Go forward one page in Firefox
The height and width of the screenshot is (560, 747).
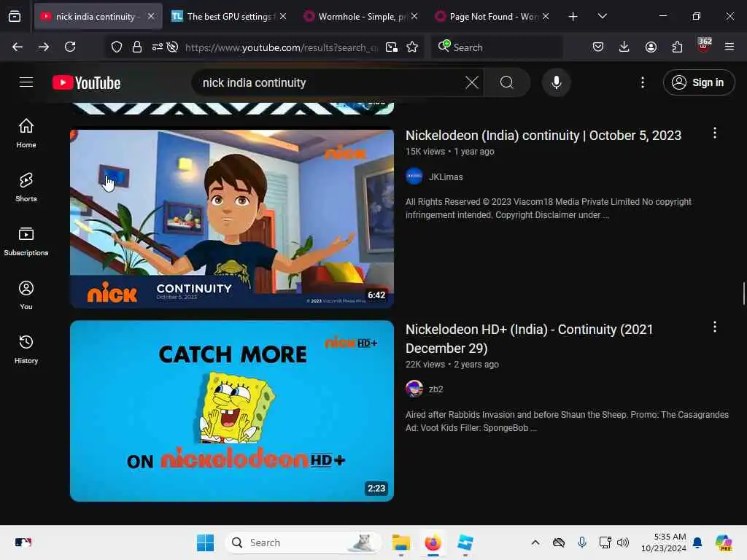click(44, 47)
